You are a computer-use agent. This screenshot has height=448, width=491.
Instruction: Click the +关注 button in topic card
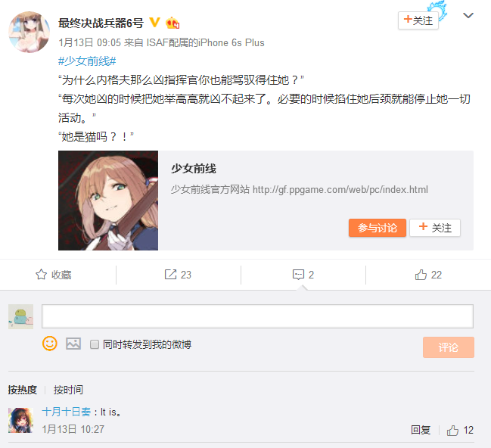point(435,228)
